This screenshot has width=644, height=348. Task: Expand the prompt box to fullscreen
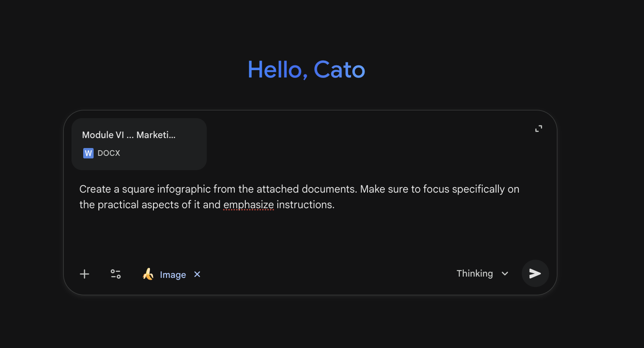pos(538,129)
